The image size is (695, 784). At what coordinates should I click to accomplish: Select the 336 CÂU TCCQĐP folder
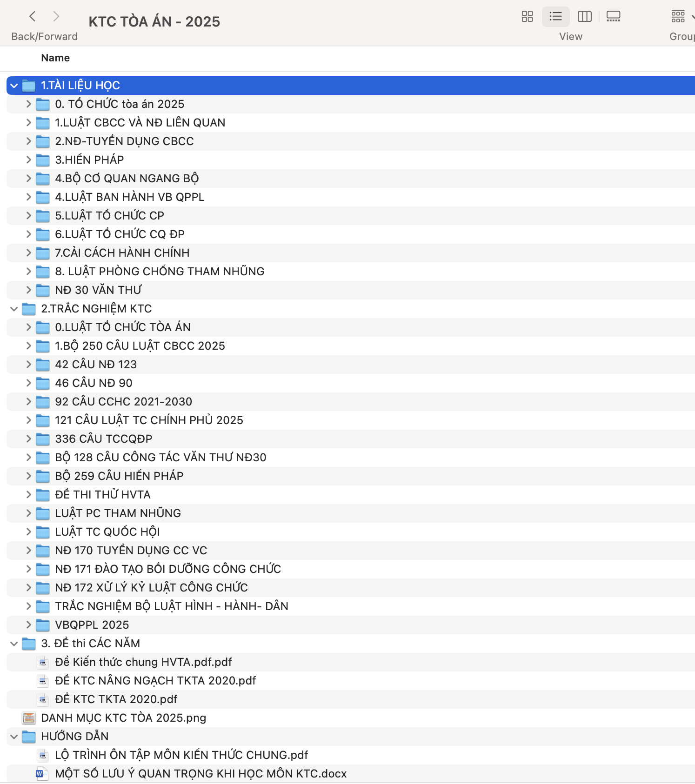[103, 439]
